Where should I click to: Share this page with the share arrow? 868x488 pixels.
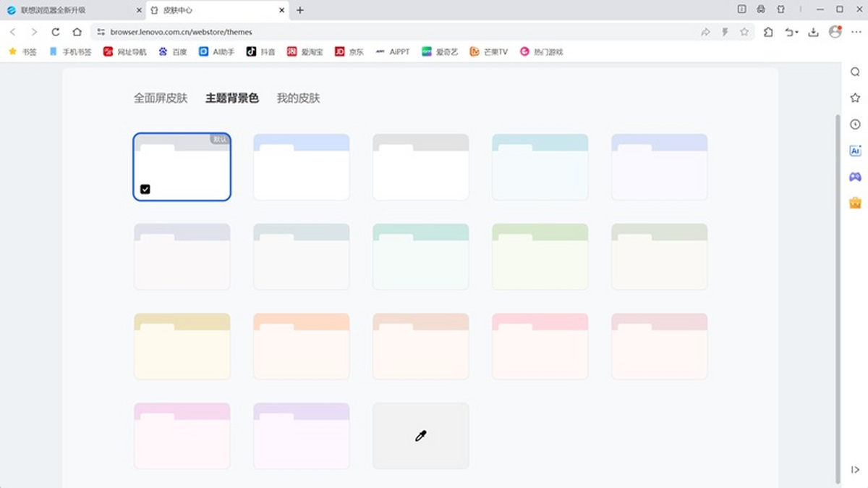(x=705, y=32)
